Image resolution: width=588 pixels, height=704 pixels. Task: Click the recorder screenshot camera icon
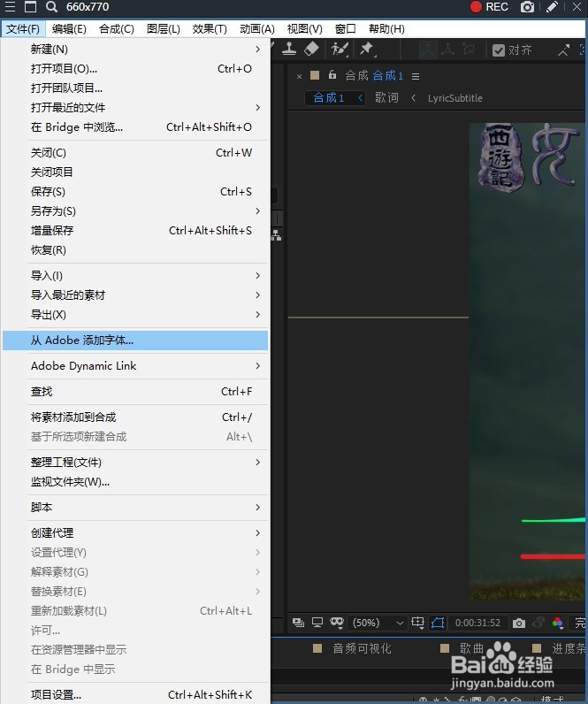[x=527, y=7]
